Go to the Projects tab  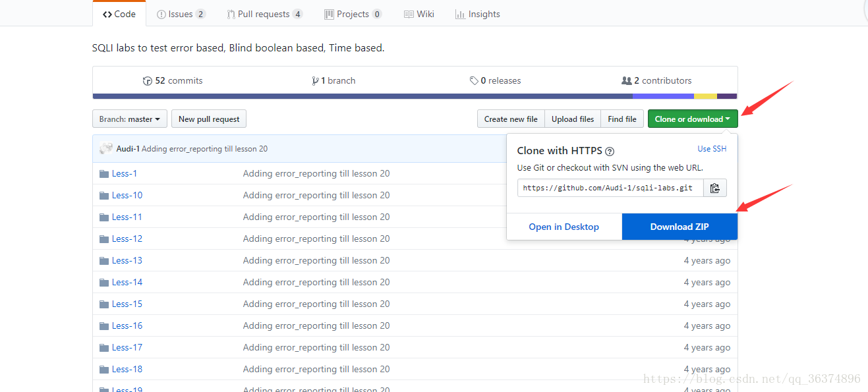353,14
